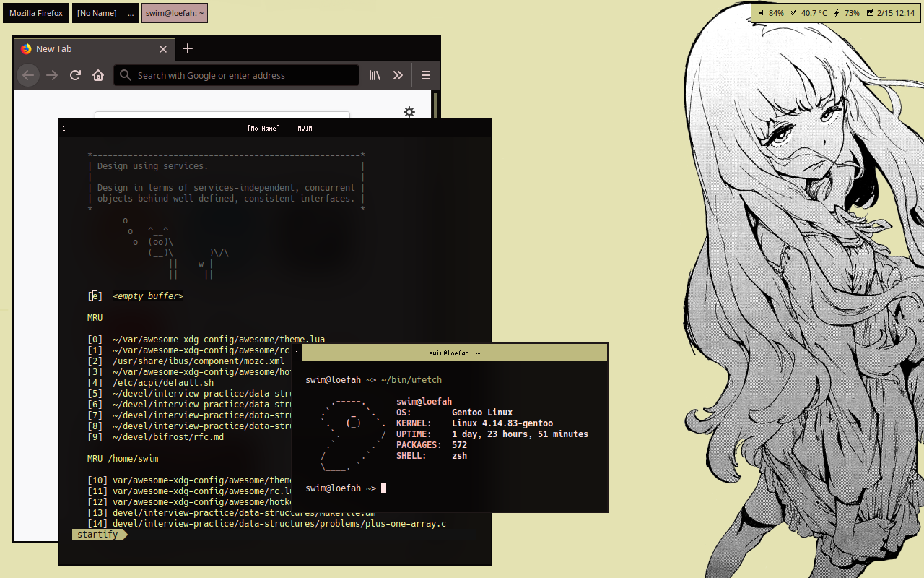Image resolution: width=924 pixels, height=578 pixels.
Task: Open a new tab in Firefox
Action: pyautogui.click(x=188, y=48)
